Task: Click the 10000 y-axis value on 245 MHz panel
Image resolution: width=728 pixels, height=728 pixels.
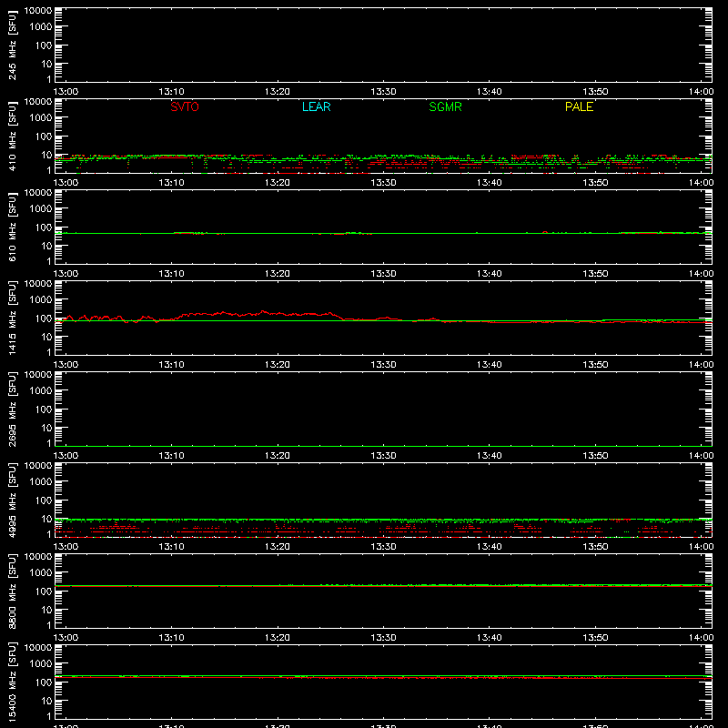Action: pyautogui.click(x=38, y=11)
